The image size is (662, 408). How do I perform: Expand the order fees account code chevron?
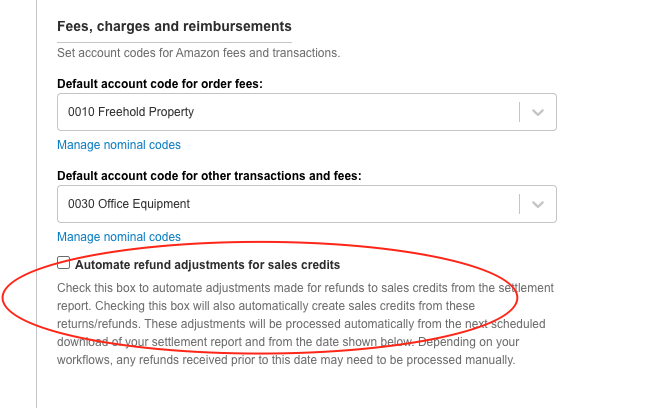coord(538,113)
